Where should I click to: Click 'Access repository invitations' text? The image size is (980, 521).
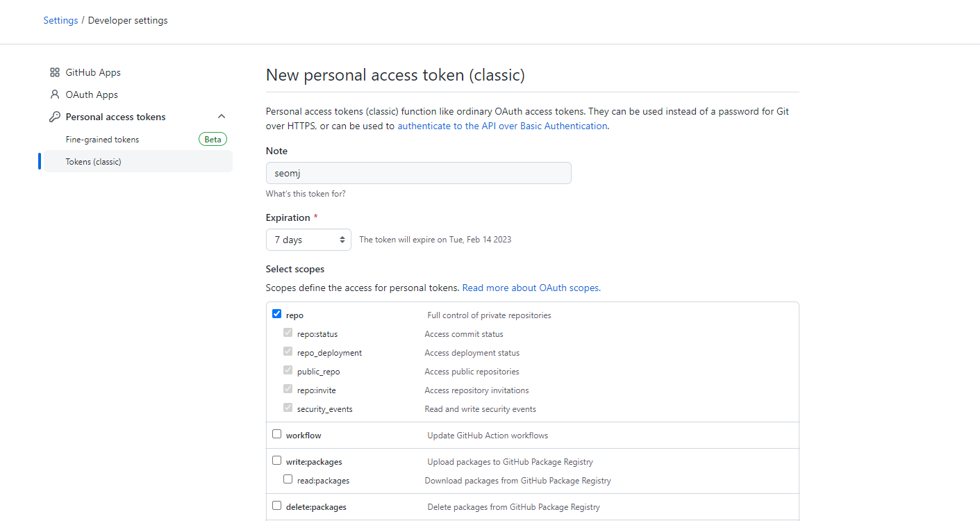pos(476,390)
